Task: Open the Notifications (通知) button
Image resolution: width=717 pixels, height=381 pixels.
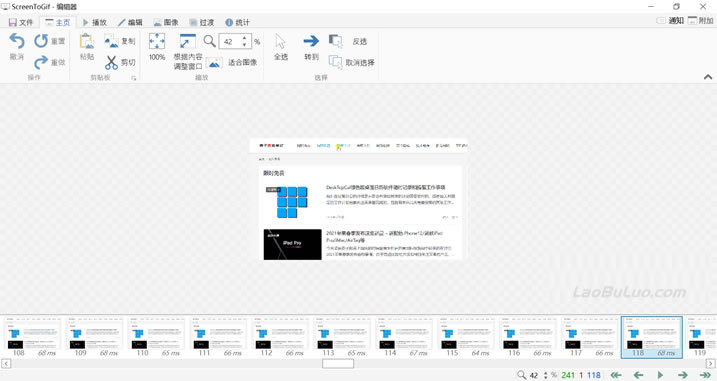Action: [x=670, y=21]
